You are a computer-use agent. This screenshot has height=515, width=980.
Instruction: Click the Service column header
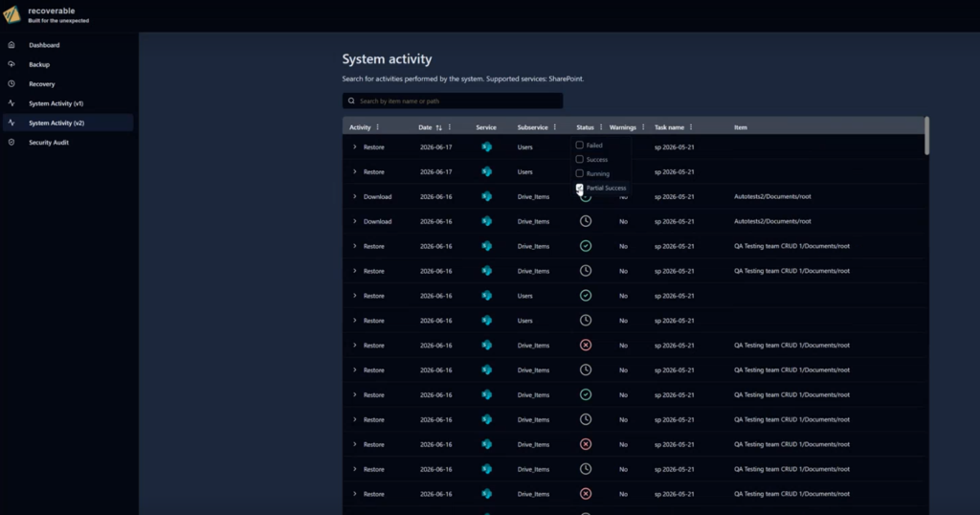click(x=486, y=127)
